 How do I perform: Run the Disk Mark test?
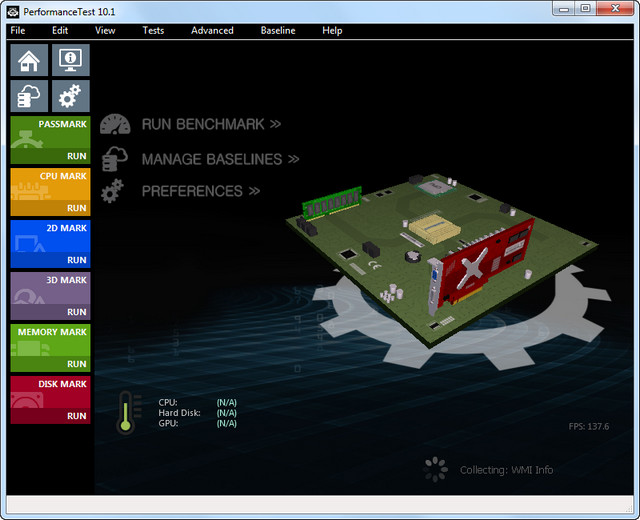click(76, 416)
